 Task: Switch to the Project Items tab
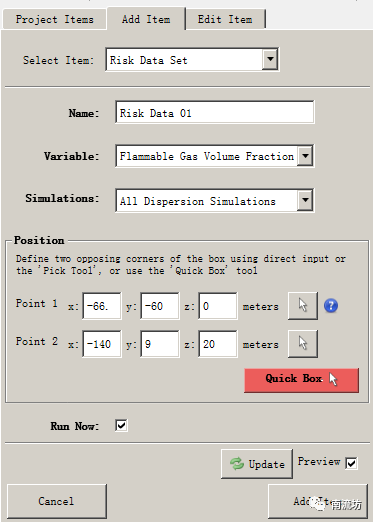point(54,19)
